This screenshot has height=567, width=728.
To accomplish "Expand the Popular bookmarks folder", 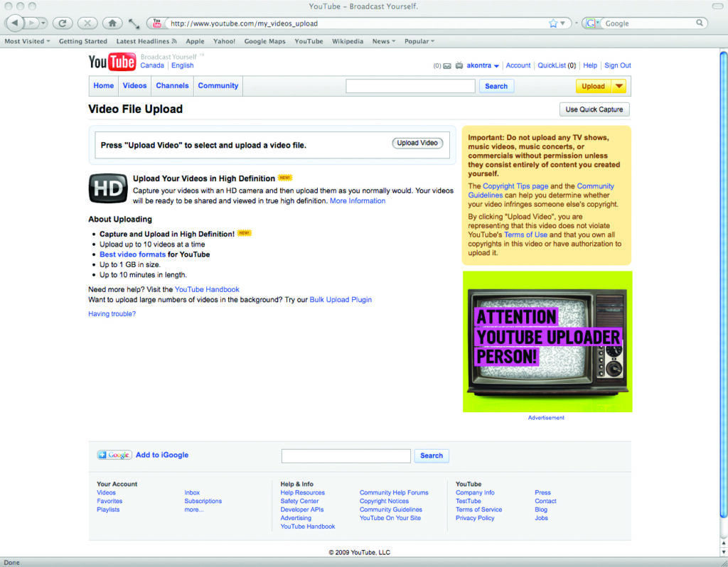I will (419, 41).
